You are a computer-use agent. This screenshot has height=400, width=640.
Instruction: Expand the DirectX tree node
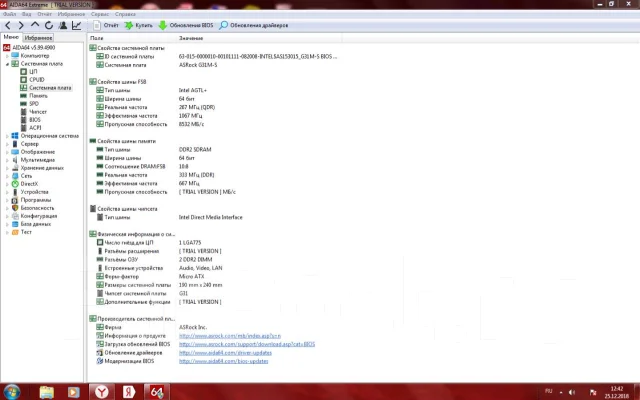(x=7, y=184)
